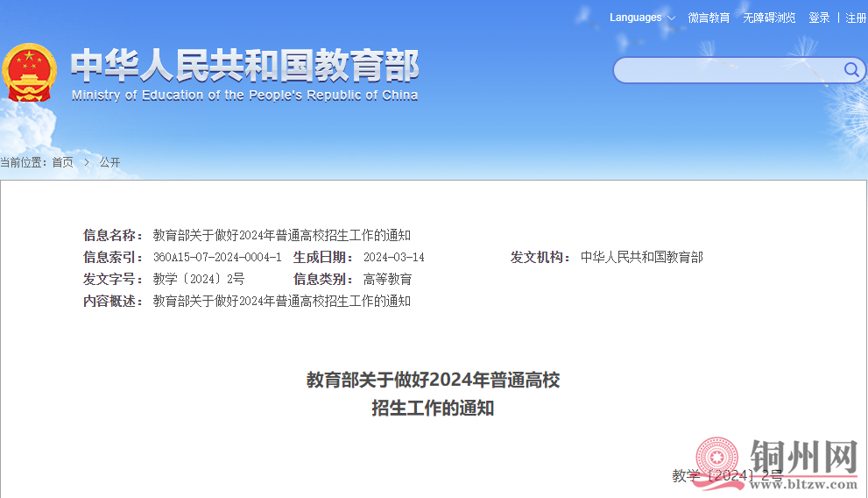The image size is (868, 498).
Task: Click the index number 360A15-07-2024-0004-1
Action: [217, 258]
